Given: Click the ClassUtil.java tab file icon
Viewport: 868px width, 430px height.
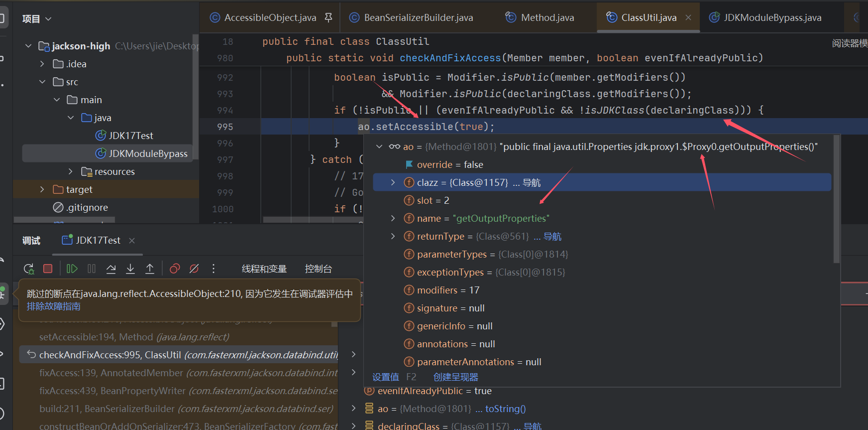Looking at the screenshot, I should [x=612, y=17].
